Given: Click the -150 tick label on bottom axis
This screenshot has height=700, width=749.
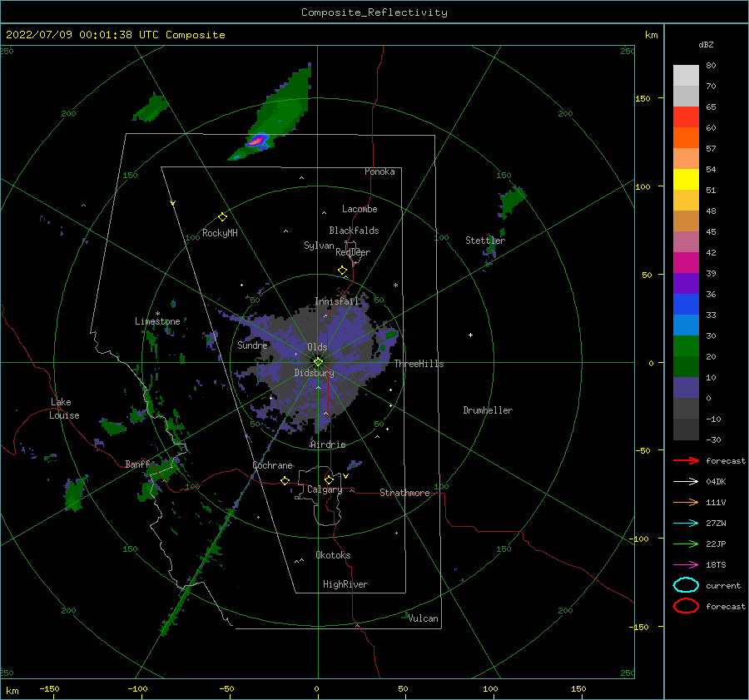Looking at the screenshot, I should [x=50, y=688].
